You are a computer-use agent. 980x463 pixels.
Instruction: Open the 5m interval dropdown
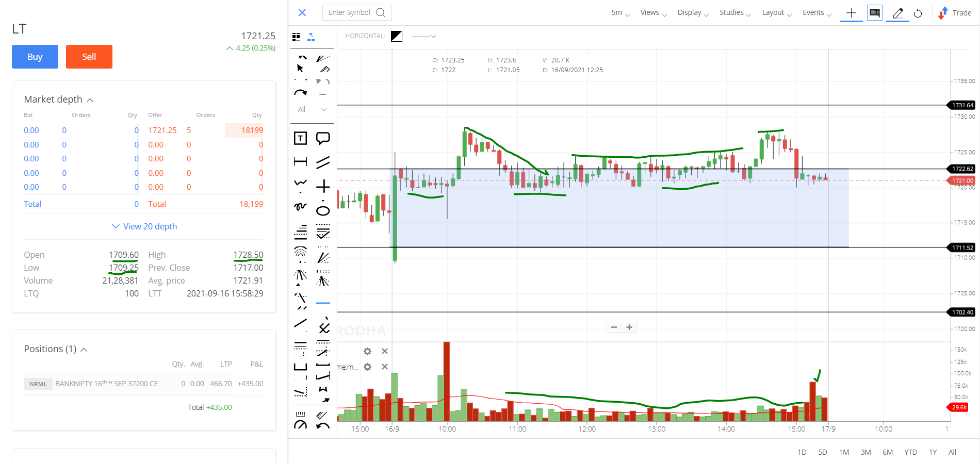coord(620,12)
